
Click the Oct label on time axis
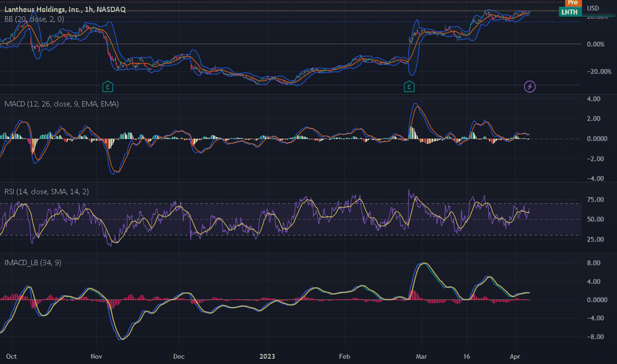[11, 357]
